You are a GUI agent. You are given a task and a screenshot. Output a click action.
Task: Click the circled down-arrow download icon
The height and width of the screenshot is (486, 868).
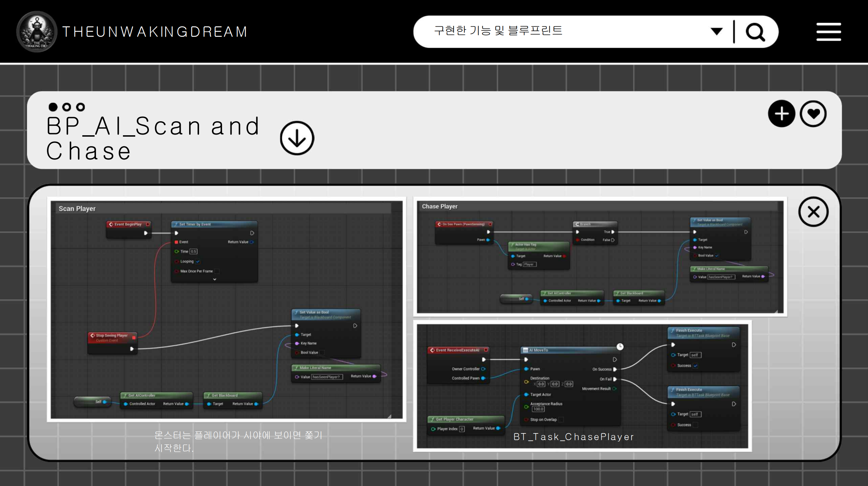pyautogui.click(x=297, y=138)
